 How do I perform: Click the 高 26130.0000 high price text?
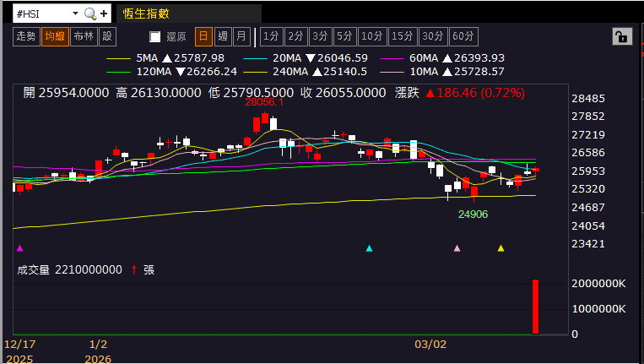tap(159, 93)
